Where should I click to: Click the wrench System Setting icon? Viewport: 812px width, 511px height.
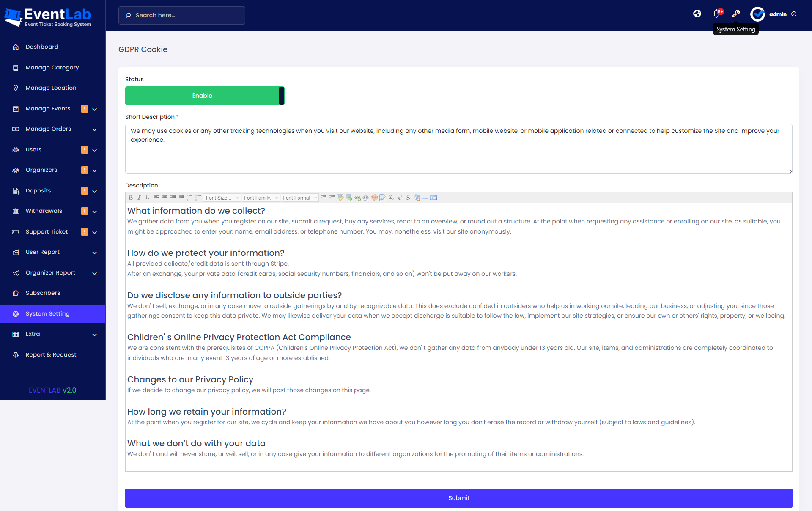(736, 14)
